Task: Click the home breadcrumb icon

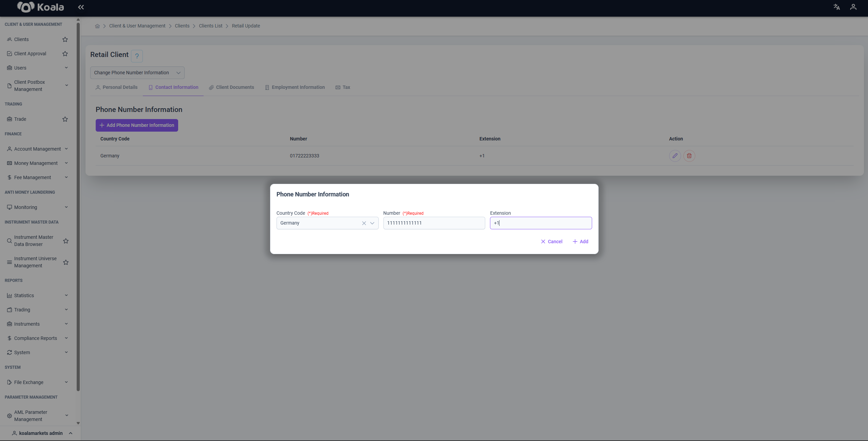Action: pos(97,26)
